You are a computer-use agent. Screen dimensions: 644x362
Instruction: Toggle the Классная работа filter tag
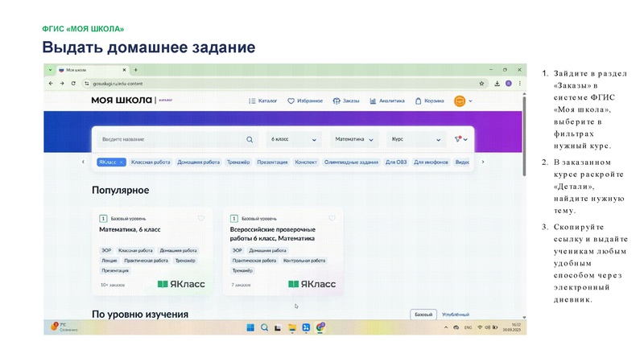(x=151, y=162)
